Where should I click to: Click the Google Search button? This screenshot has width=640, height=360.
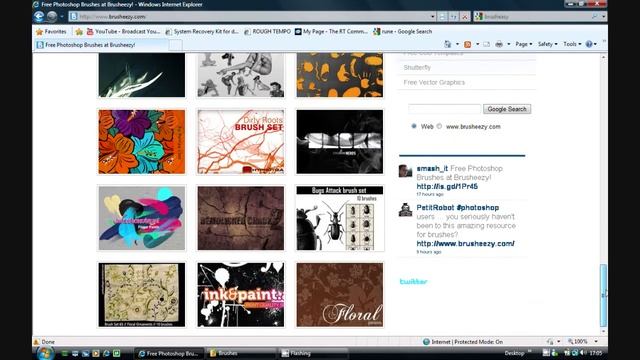pyautogui.click(x=507, y=109)
